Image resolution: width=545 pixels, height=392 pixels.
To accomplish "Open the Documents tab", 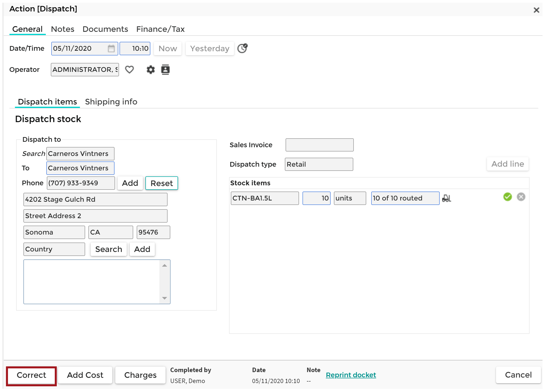I will 105,29.
